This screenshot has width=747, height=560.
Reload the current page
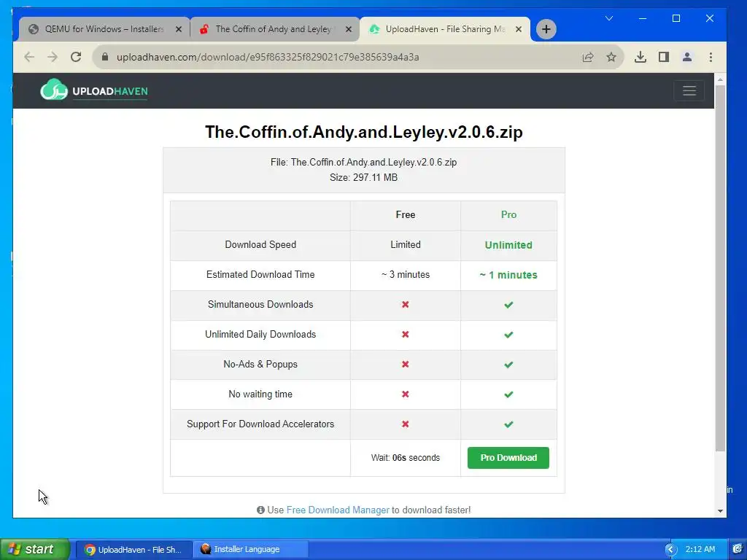pos(76,57)
